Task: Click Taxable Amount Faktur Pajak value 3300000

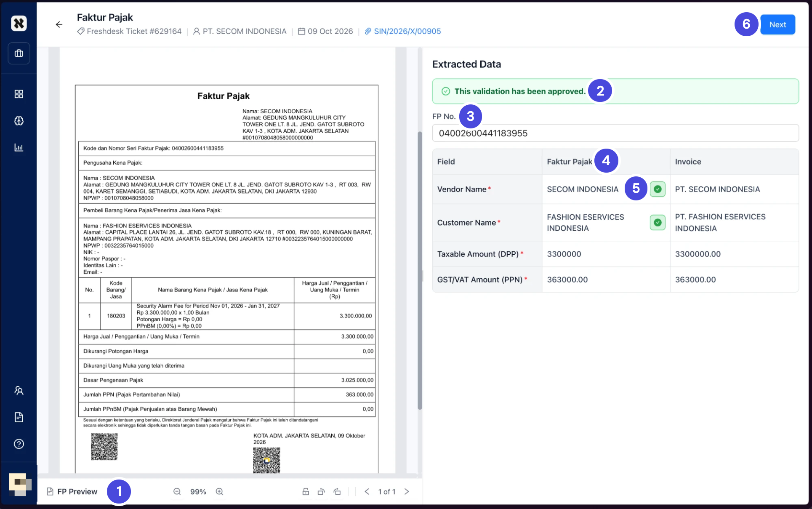Action: [564, 254]
